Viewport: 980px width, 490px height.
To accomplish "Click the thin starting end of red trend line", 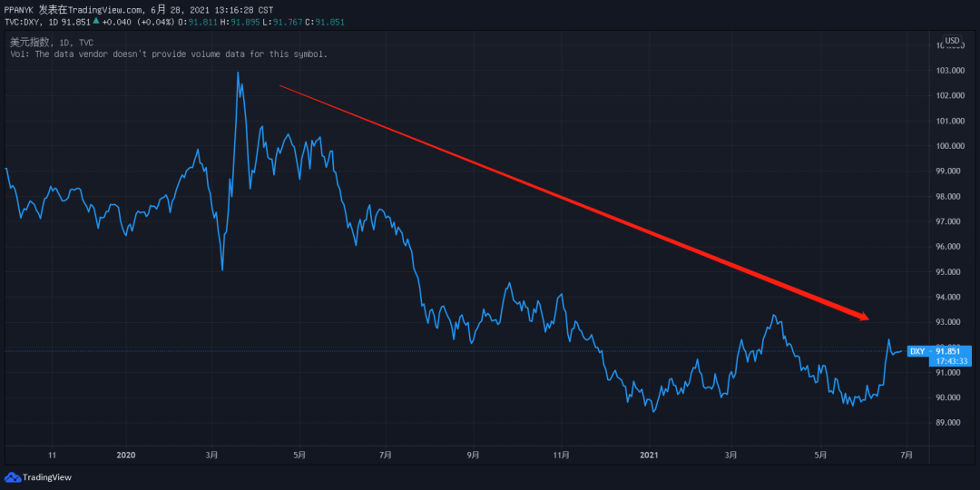I will click(x=281, y=86).
